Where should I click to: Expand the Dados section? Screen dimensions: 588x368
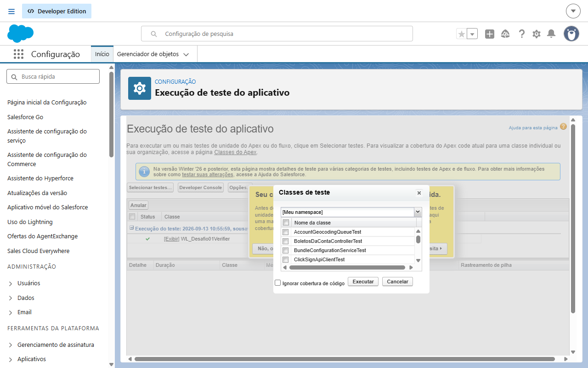pos(11,298)
